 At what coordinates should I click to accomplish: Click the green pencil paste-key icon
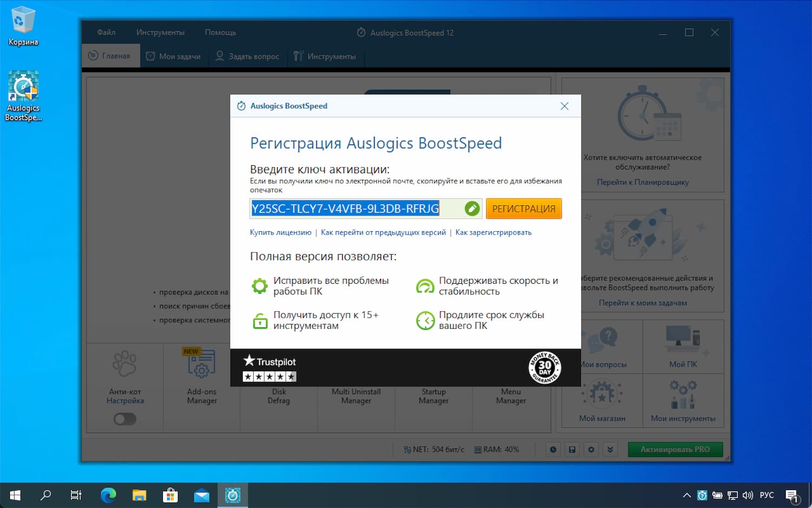tap(472, 209)
